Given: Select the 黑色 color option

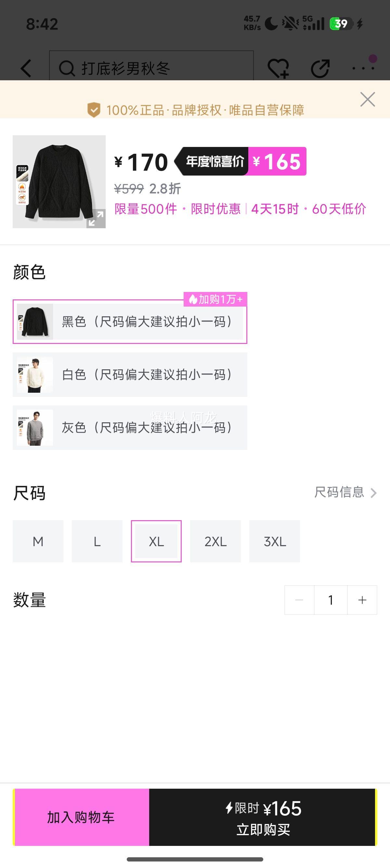Looking at the screenshot, I should [130, 322].
